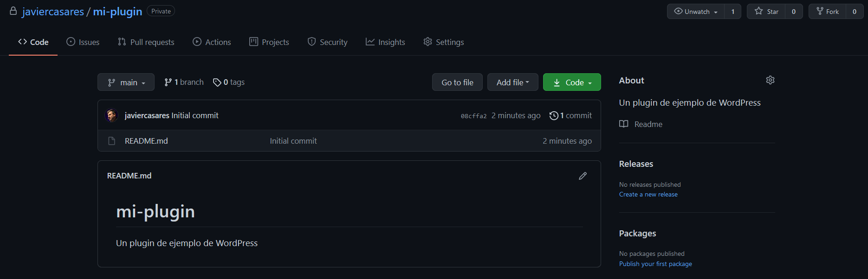Click the Go to file button
868x279 pixels.
[457, 82]
